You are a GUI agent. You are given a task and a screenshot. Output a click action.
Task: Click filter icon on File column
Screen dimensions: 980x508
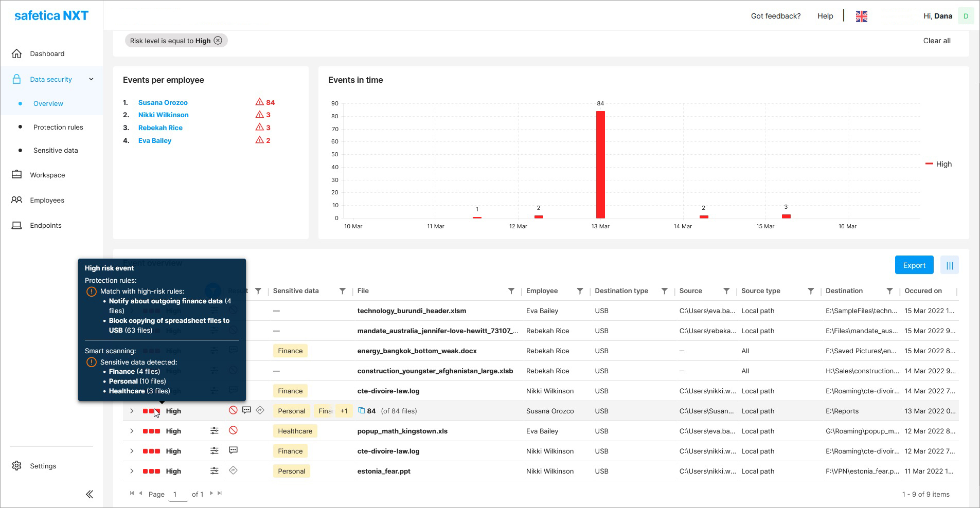click(x=511, y=291)
